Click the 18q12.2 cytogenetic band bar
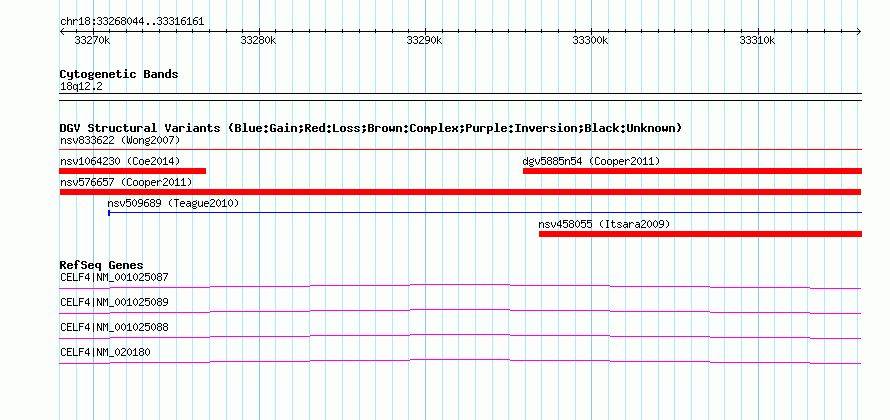Screen dimensions: 890x420 [460, 97]
